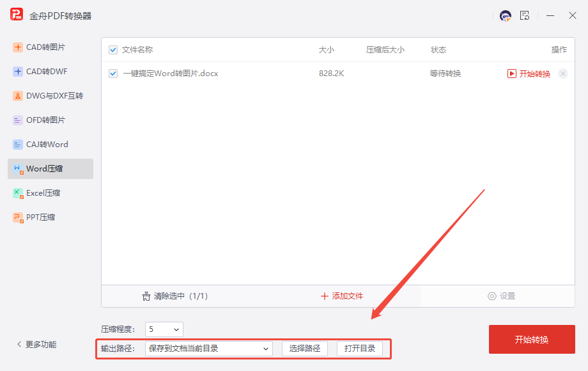Select the OFD转图片 menu label
588x371 pixels.
point(45,120)
